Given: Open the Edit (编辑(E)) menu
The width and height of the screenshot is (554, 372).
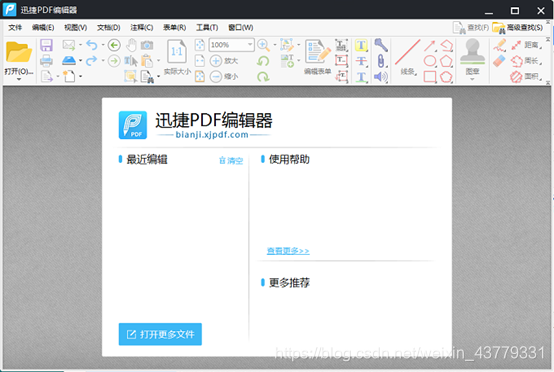Looking at the screenshot, I should click(x=43, y=28).
